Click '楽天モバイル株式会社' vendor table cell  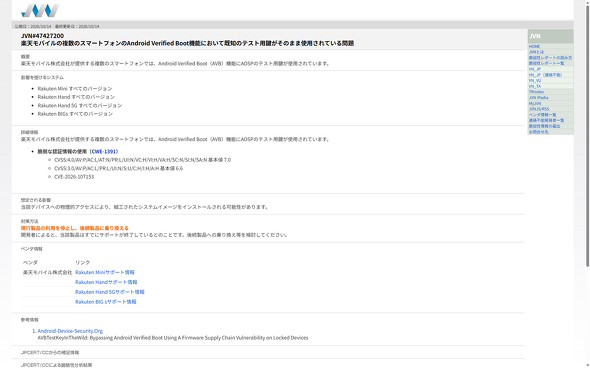click(x=47, y=272)
